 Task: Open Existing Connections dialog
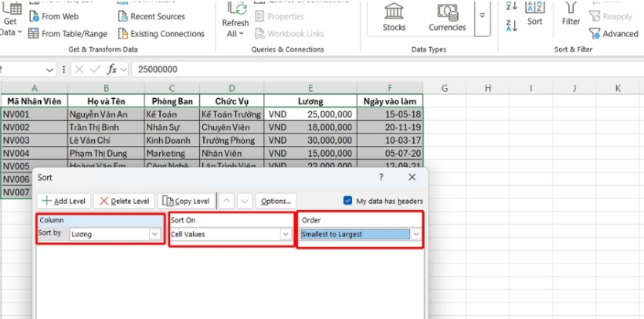(161, 34)
